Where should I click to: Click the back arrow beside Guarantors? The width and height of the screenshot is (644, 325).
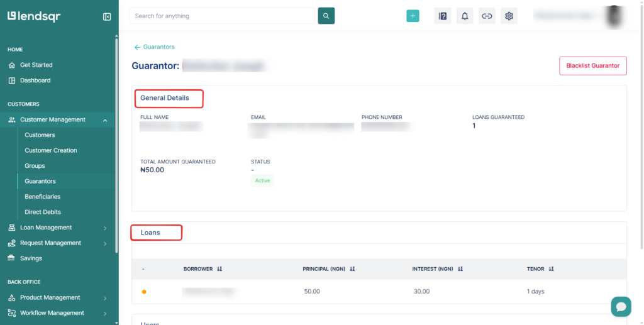(137, 47)
